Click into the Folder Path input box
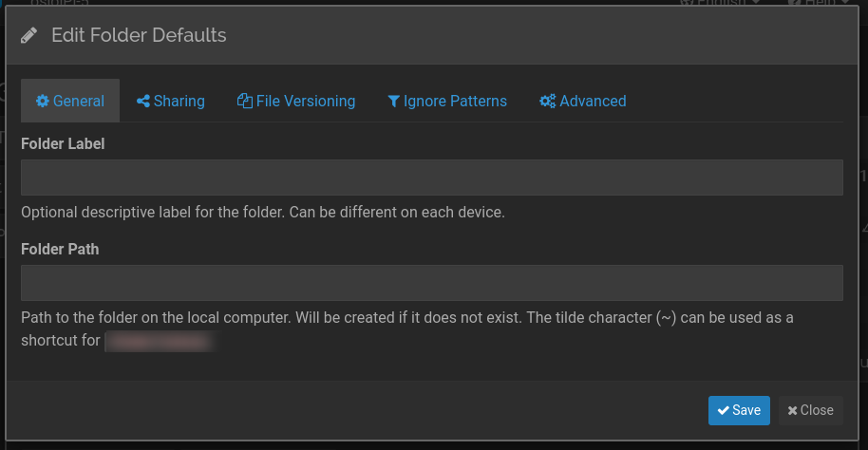The image size is (868, 450). pos(432,283)
